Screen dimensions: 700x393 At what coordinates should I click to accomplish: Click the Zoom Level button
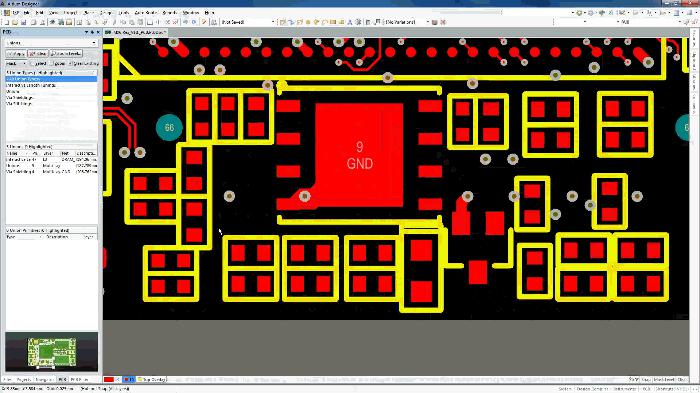(66, 54)
